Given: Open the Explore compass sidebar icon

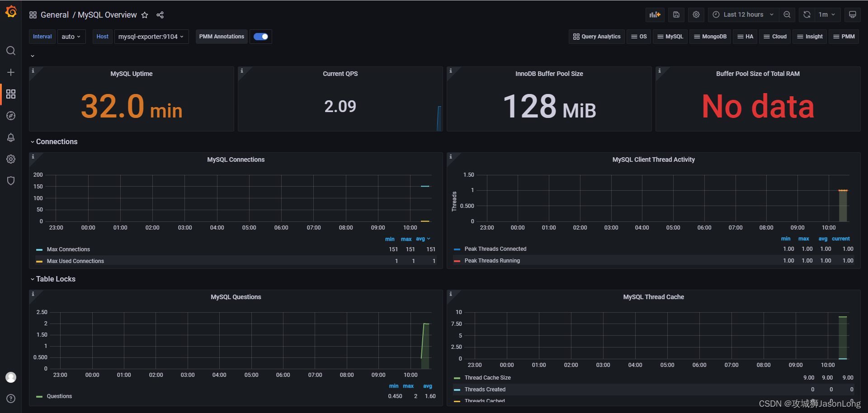Looking at the screenshot, I should click(x=11, y=116).
